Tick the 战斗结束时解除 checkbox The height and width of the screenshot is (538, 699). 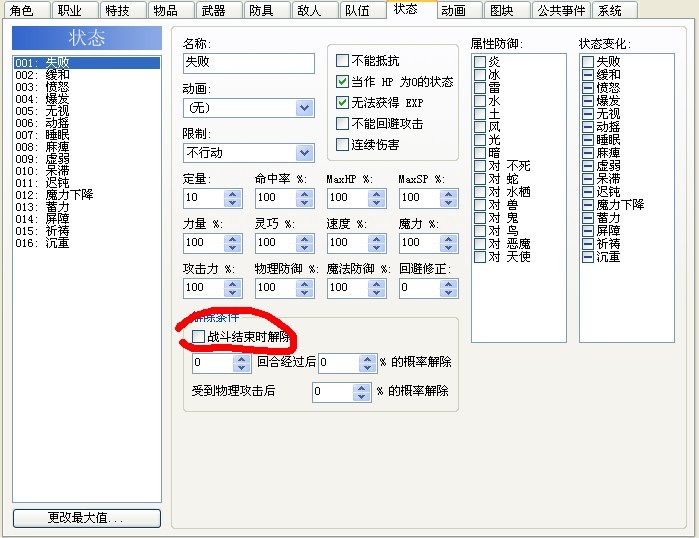[x=198, y=337]
